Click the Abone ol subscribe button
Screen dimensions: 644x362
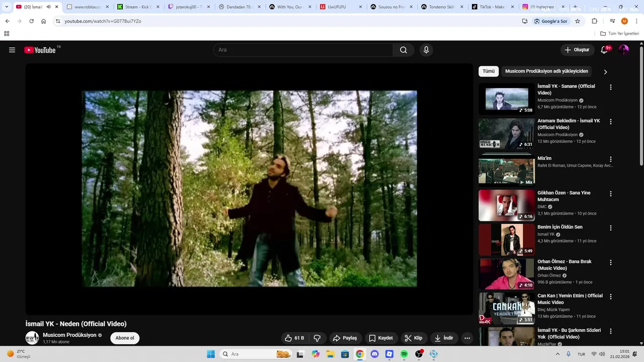125,338
